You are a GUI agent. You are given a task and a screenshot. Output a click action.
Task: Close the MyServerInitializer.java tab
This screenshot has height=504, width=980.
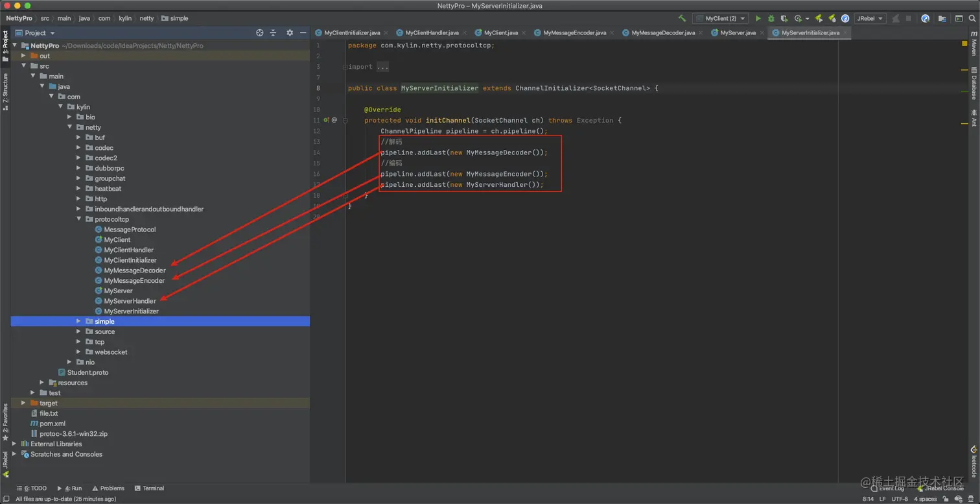[845, 32]
